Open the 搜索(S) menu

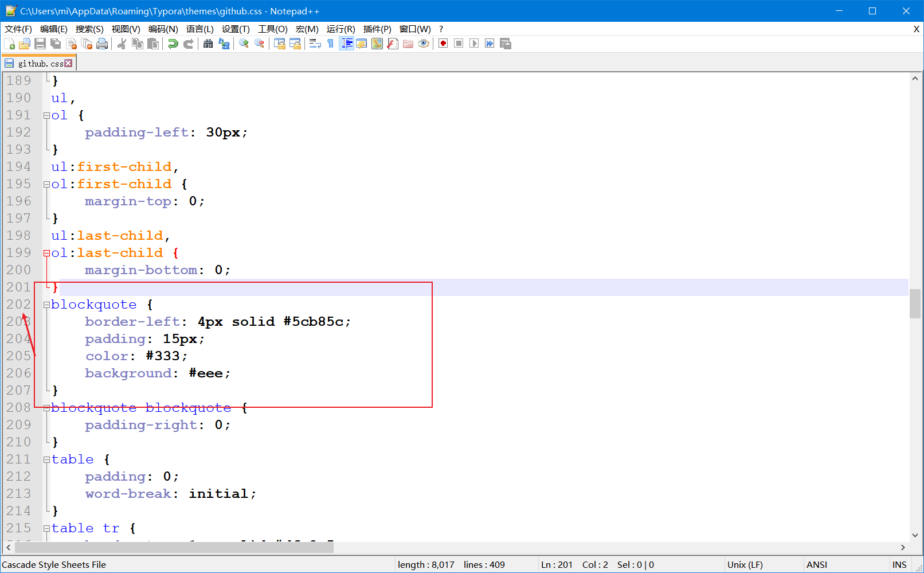(x=89, y=29)
